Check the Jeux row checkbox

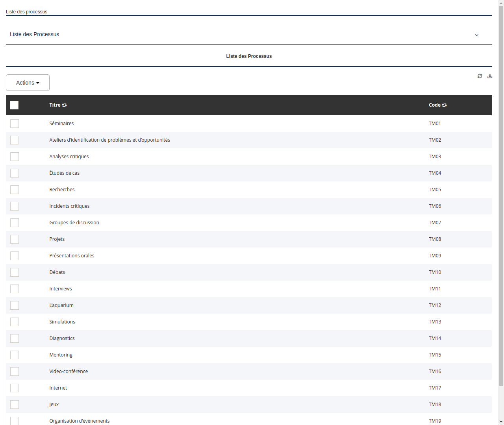[15, 405]
